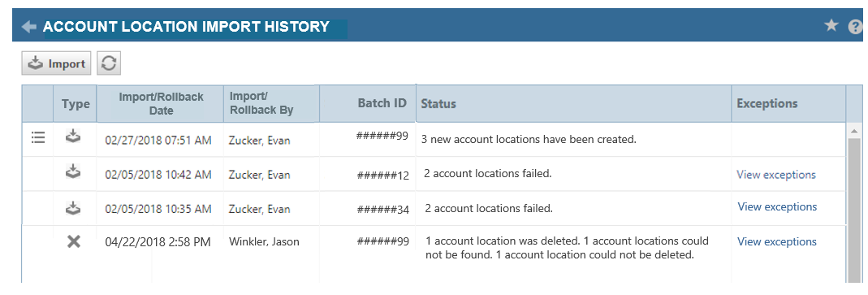Refresh the import history list

click(109, 63)
